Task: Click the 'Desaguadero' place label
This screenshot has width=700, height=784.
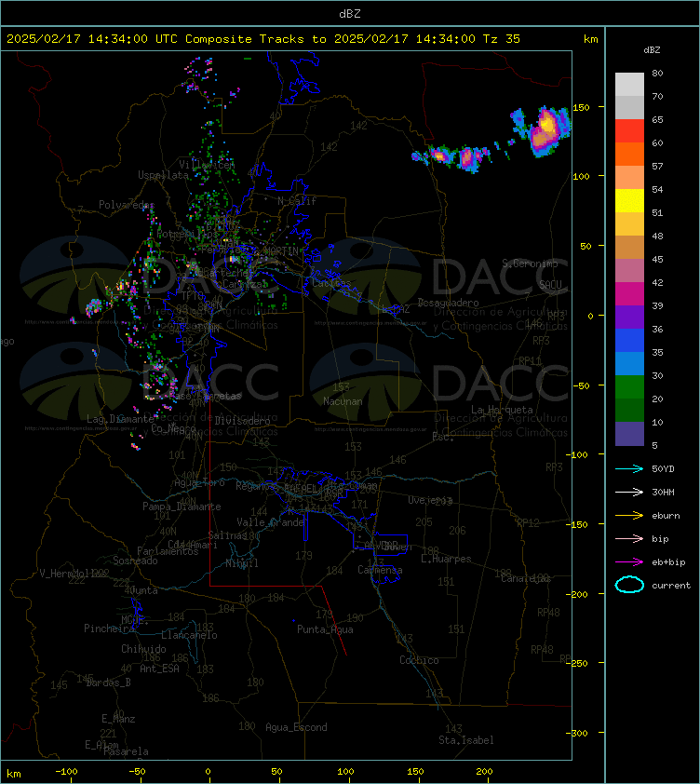Action: [448, 303]
